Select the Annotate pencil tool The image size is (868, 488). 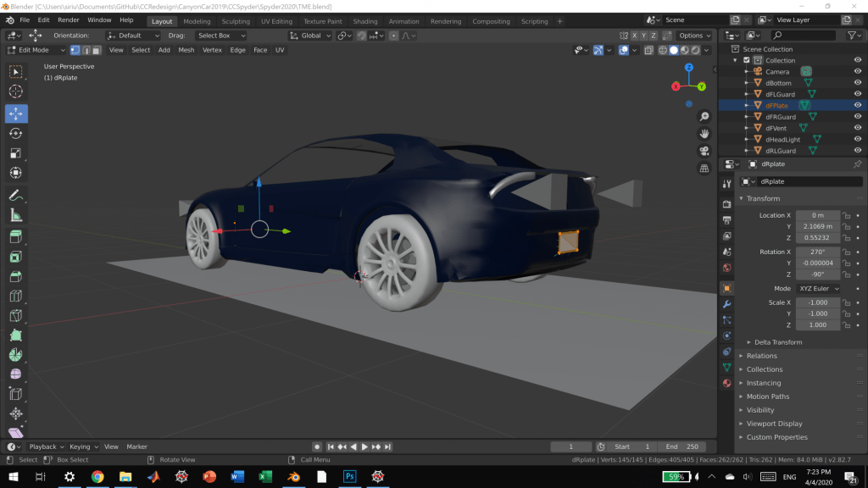pos(15,196)
